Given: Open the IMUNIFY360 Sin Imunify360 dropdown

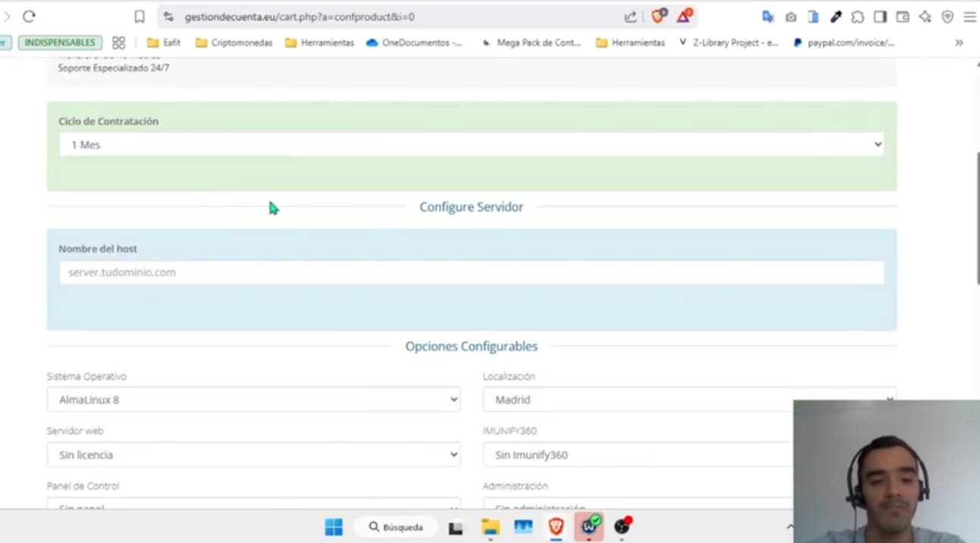Looking at the screenshot, I should click(638, 454).
